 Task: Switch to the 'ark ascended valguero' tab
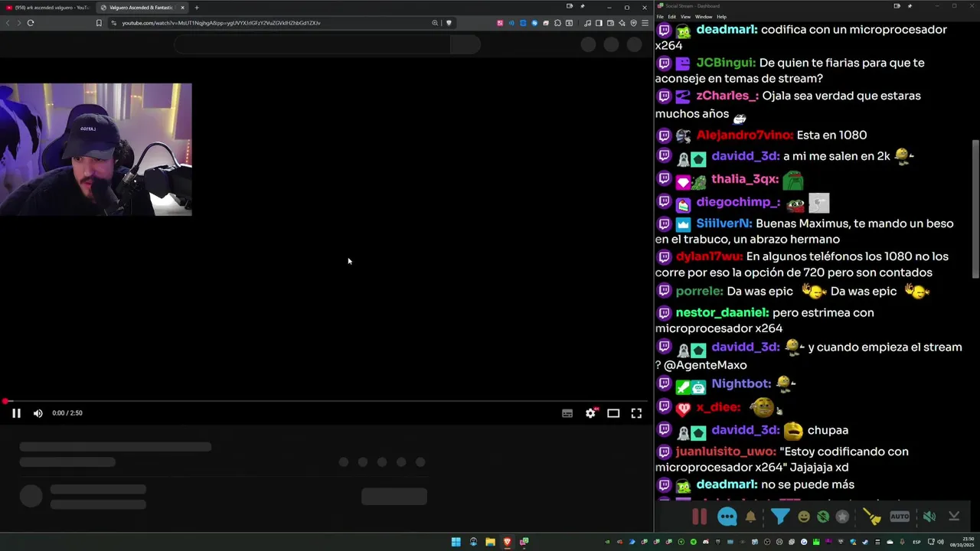click(47, 8)
